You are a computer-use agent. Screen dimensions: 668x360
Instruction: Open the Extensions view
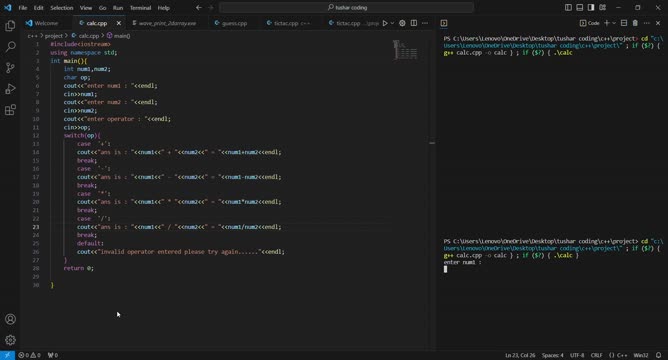click(x=10, y=110)
